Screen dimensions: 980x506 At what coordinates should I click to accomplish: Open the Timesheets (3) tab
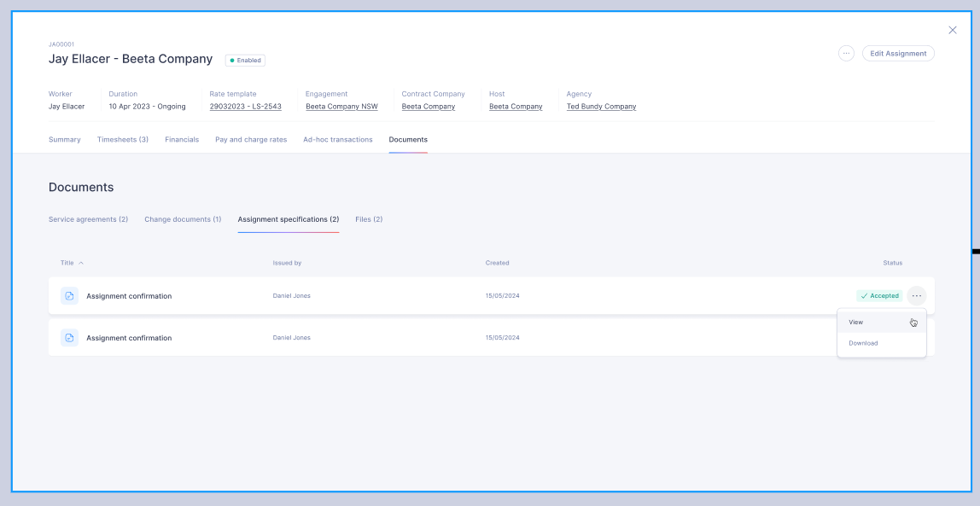pyautogui.click(x=123, y=140)
